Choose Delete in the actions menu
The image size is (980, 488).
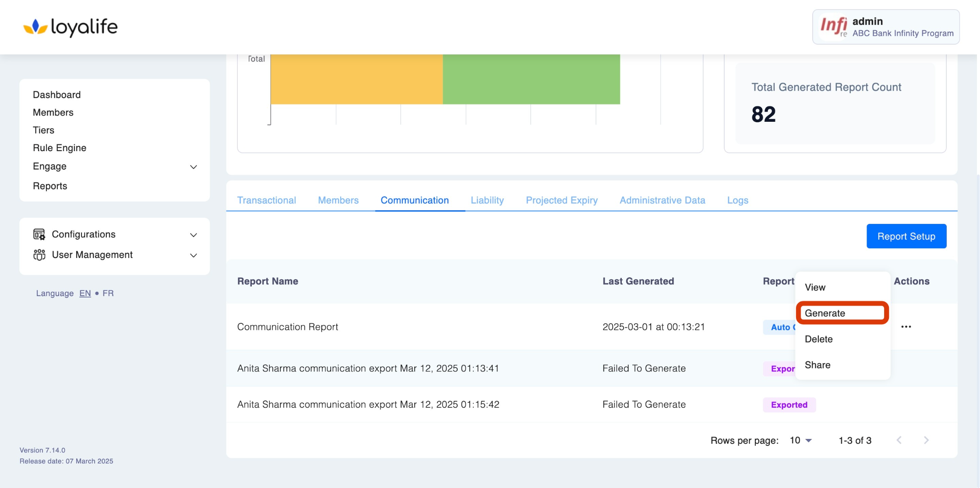point(818,339)
